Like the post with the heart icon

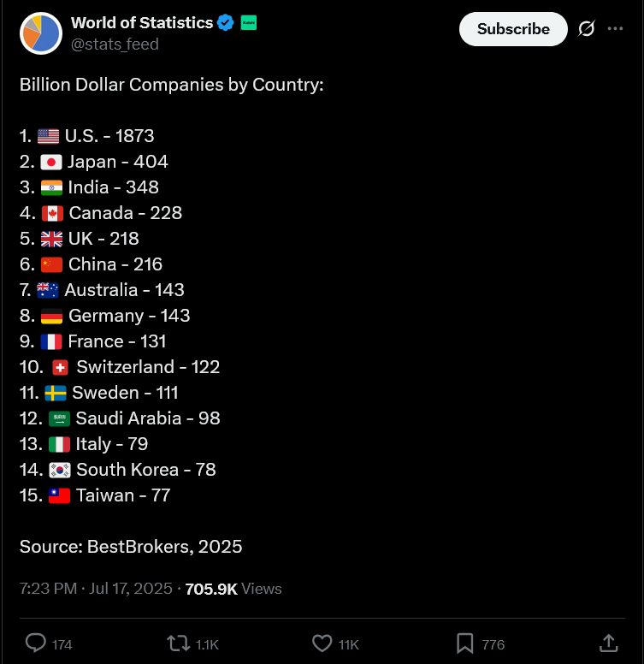[322, 643]
